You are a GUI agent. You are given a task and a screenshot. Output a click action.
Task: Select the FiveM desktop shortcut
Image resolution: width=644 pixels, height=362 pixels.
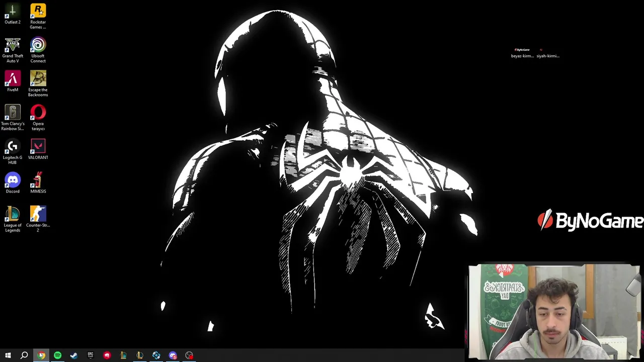coord(13,81)
